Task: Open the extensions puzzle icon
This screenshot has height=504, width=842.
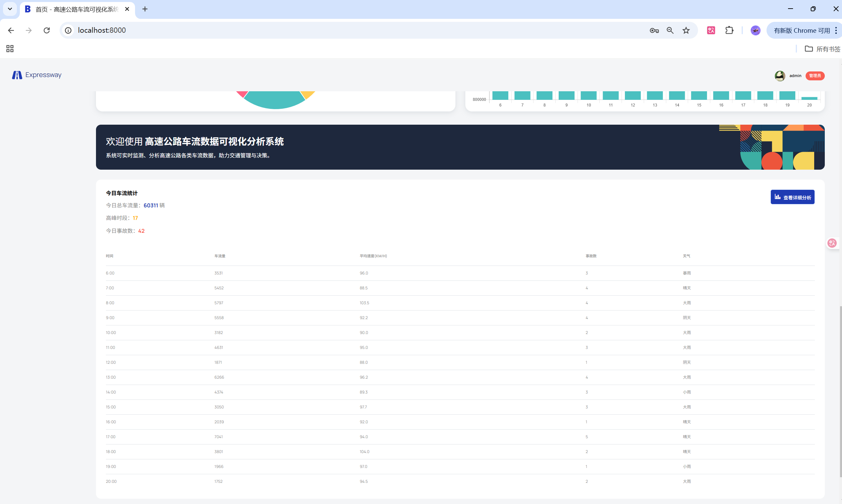Action: [729, 30]
